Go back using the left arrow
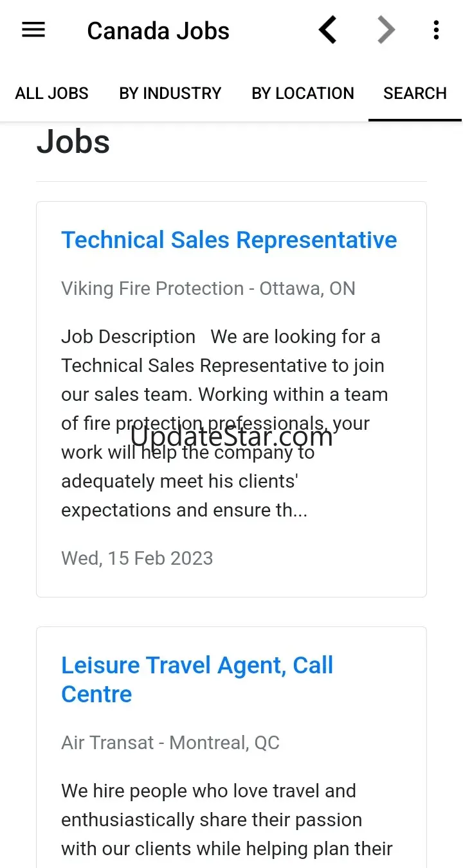The width and height of the screenshot is (463, 868). pos(328,30)
